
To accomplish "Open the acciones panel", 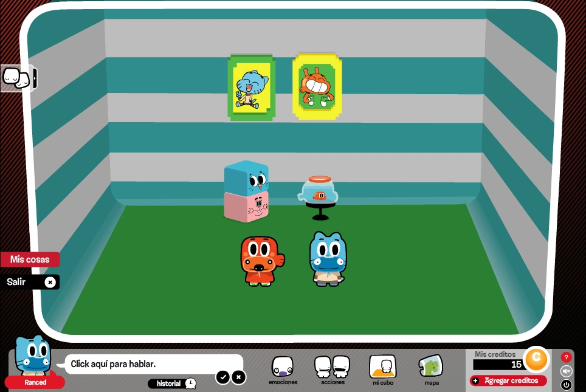I will pyautogui.click(x=332, y=368).
